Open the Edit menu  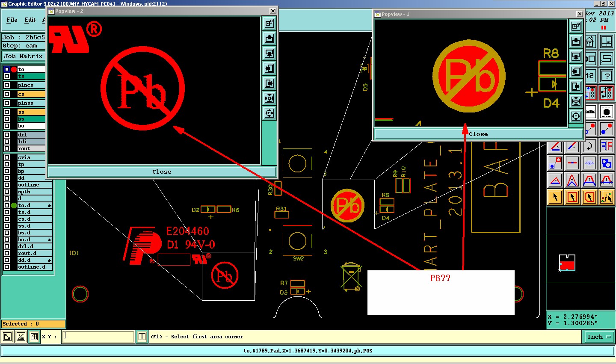click(30, 20)
